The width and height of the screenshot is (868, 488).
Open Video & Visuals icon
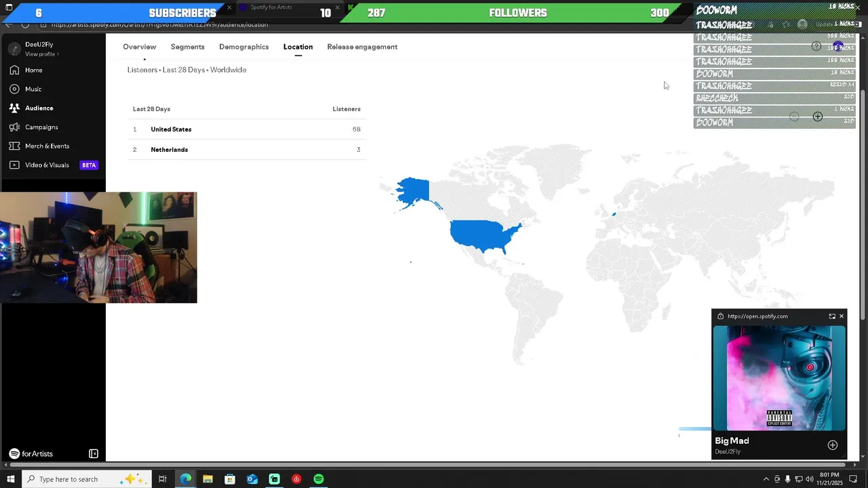point(14,165)
